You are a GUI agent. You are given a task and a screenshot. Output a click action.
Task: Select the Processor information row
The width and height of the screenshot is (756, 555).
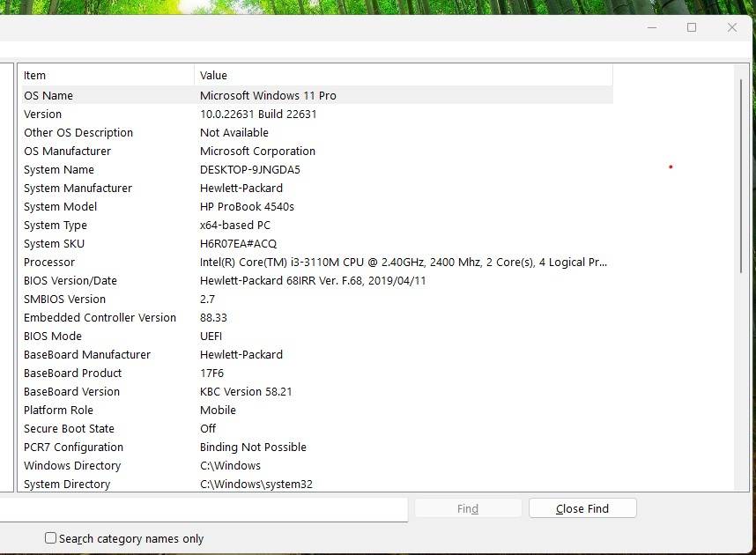264,262
